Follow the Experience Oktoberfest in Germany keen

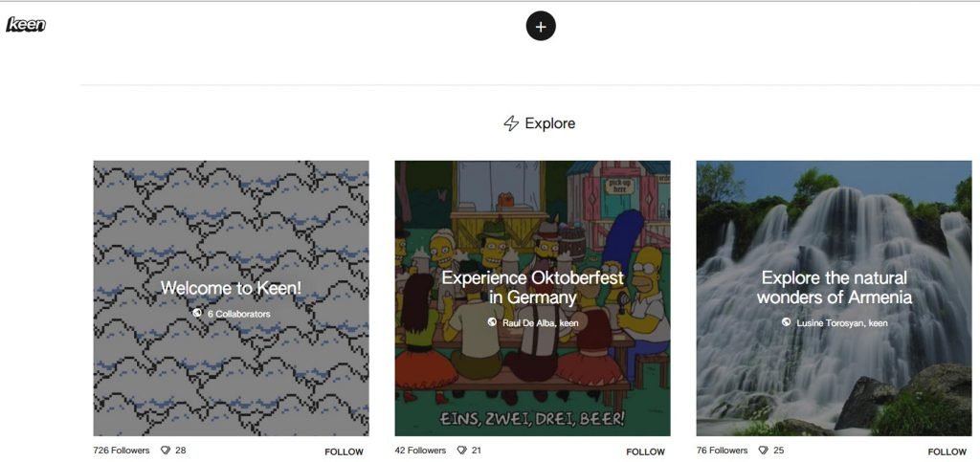coord(645,451)
